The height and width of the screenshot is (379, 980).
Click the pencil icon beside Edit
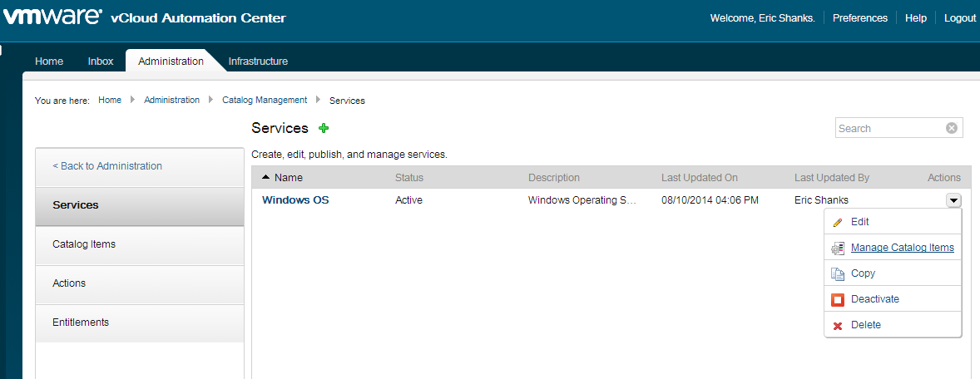coord(838,222)
